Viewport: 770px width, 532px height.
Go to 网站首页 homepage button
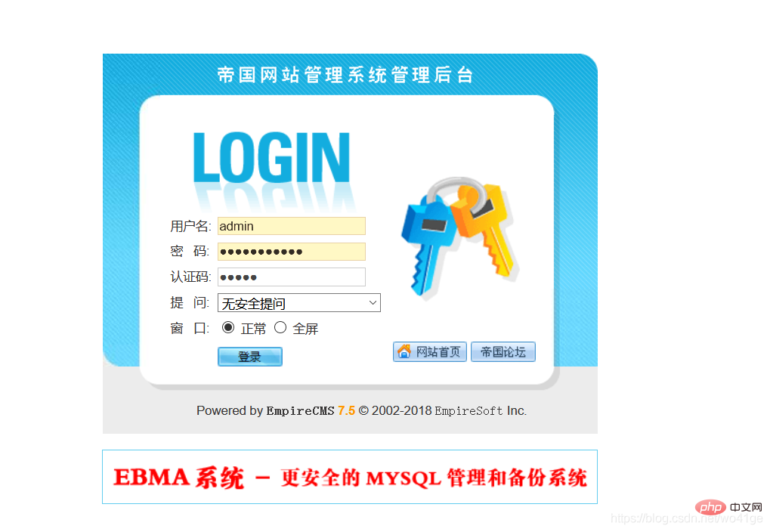coord(430,351)
